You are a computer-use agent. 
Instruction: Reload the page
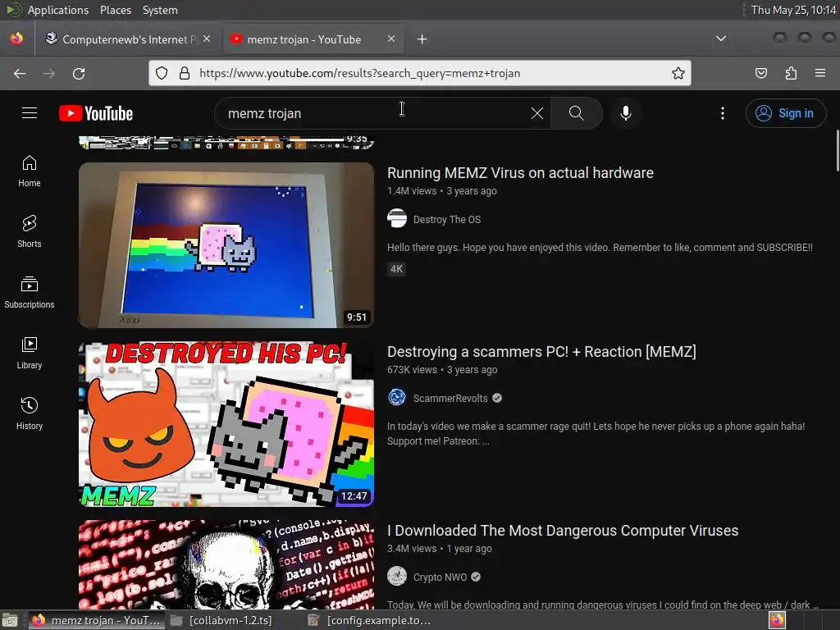79,73
